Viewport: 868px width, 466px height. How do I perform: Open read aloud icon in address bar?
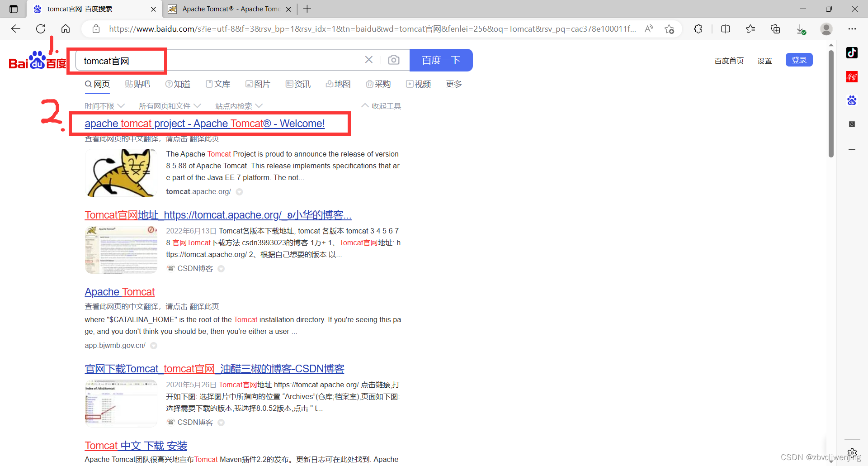pos(649,29)
